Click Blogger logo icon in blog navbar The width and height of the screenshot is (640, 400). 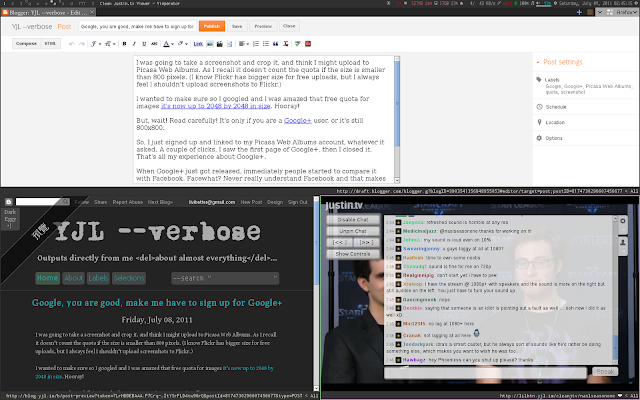click(x=9, y=202)
